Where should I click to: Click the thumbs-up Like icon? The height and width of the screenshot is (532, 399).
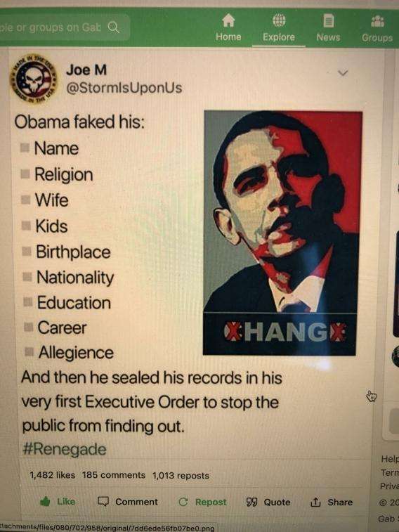coord(45,501)
